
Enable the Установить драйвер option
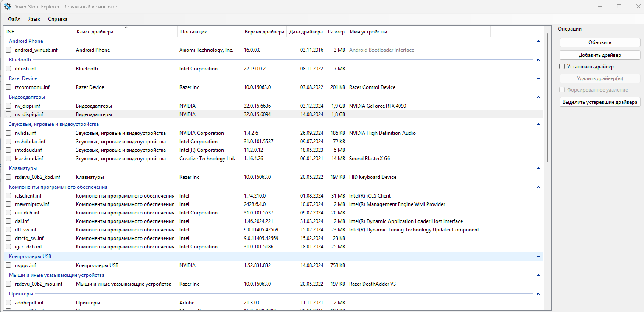(x=562, y=67)
